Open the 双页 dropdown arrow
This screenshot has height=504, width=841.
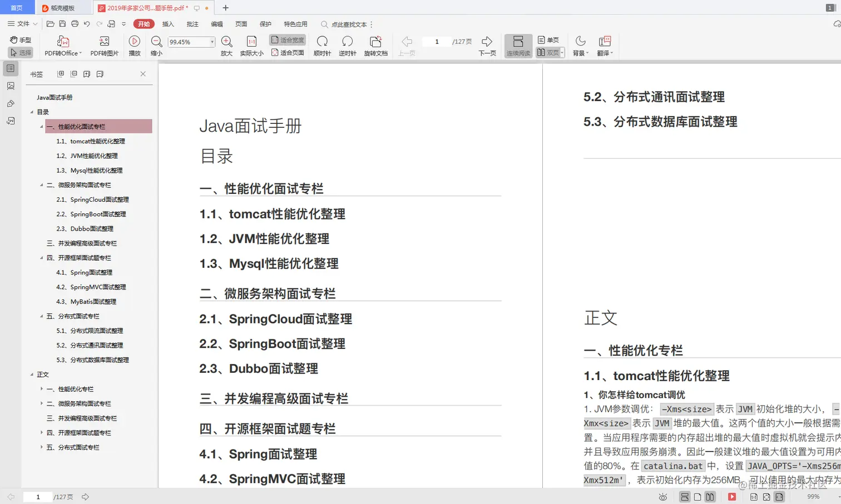[x=562, y=52]
